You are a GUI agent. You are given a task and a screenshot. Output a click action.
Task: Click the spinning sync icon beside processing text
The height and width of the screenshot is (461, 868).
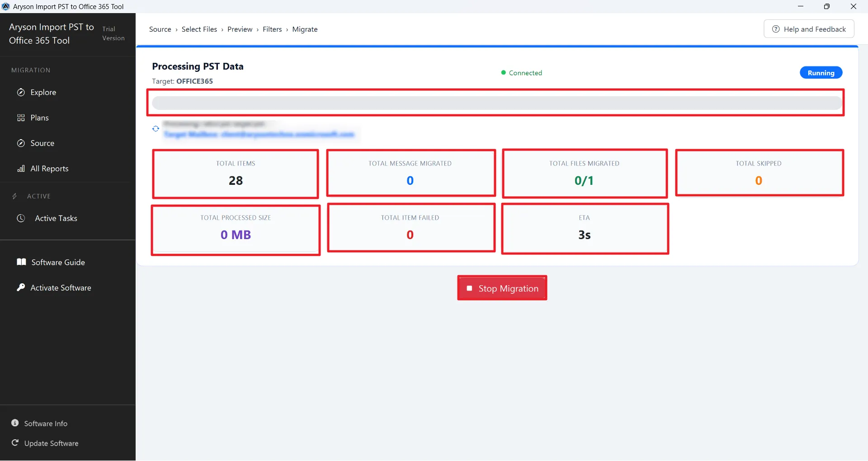(156, 129)
